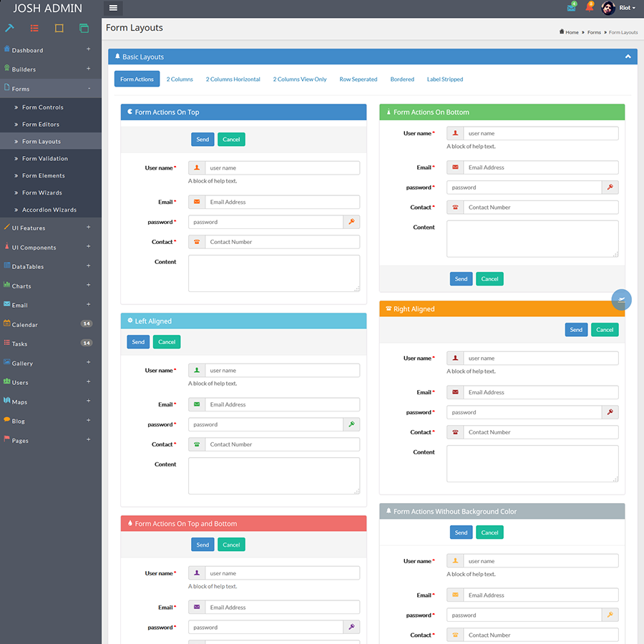The image size is (644, 644).
Task: Toggle the sidebar with hamburger menu icon
Action: point(113,8)
